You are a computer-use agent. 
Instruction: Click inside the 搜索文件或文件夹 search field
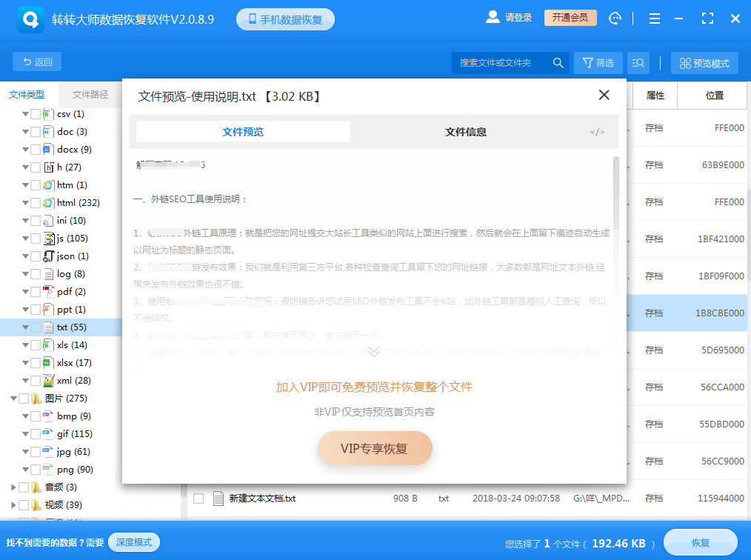coord(496,63)
